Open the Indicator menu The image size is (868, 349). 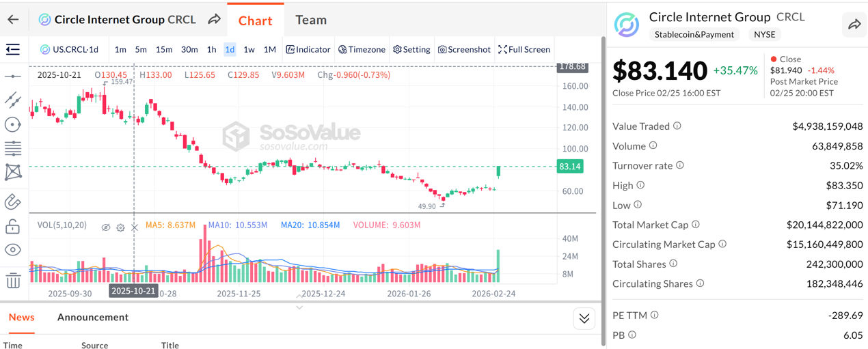(x=308, y=49)
